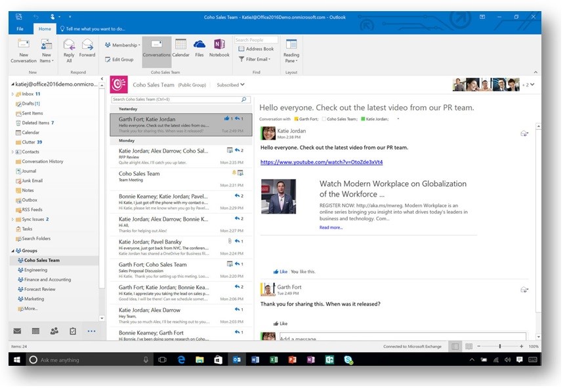Click the Reply All ribbon icon
The height and width of the screenshot is (392, 567).
[69, 50]
